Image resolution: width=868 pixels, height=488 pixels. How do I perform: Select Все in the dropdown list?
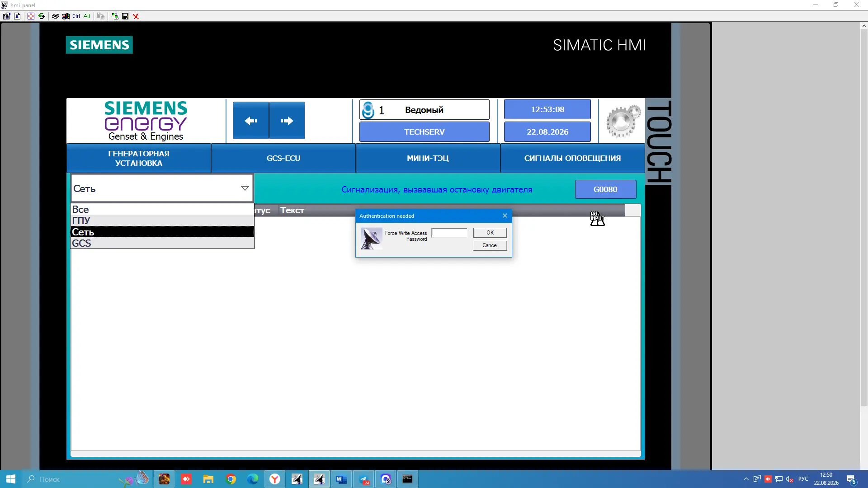pyautogui.click(x=162, y=209)
